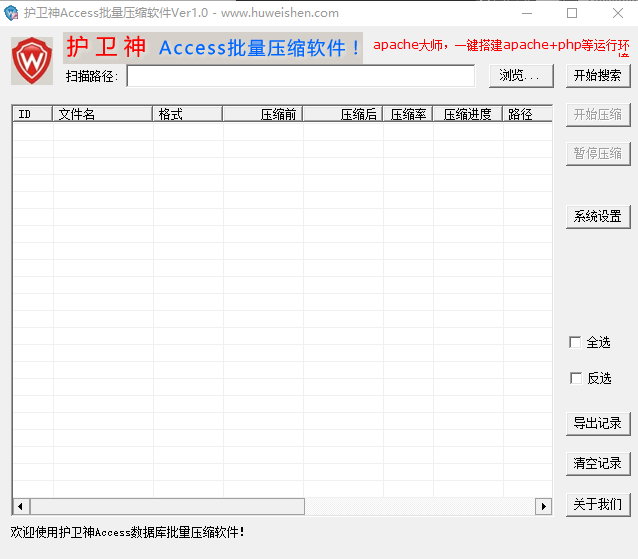Open 系统设置 system settings
The width and height of the screenshot is (638, 559).
pos(597,216)
